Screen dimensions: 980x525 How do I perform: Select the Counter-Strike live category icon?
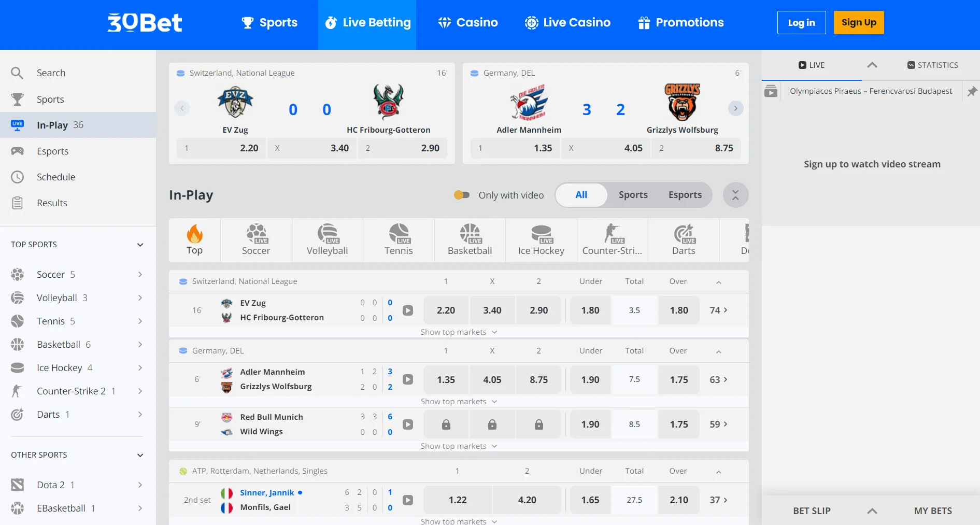[x=613, y=240]
